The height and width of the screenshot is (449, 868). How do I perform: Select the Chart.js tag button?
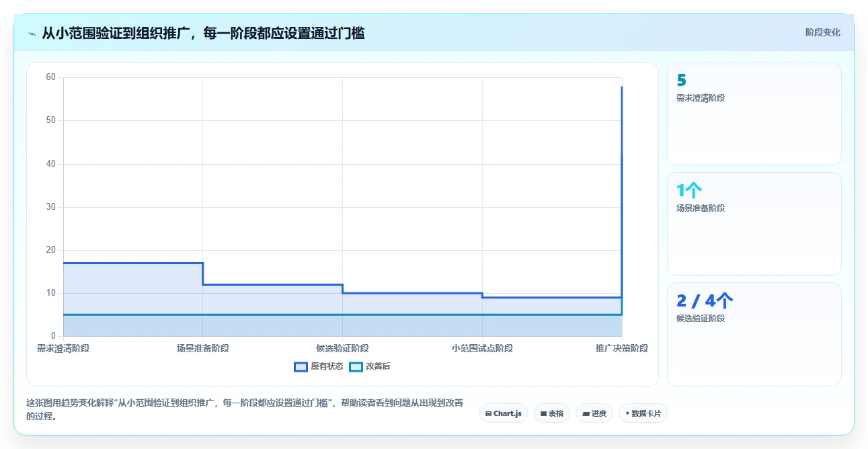click(504, 413)
